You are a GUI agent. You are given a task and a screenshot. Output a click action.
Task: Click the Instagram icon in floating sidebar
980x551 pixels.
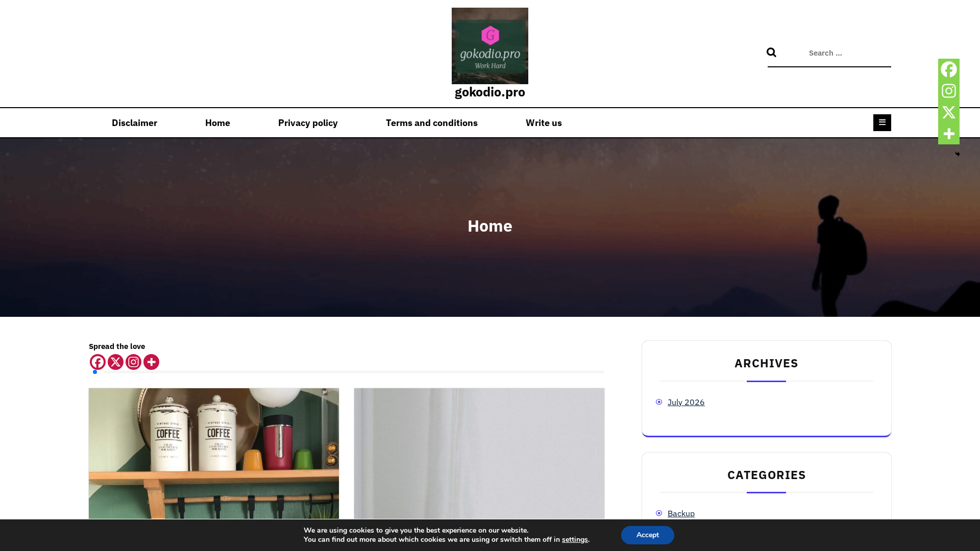pyautogui.click(x=948, y=91)
